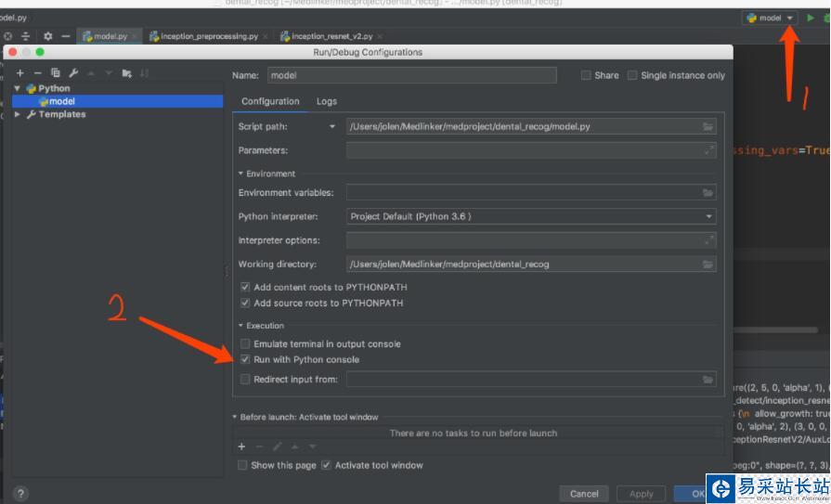The width and height of the screenshot is (831, 504).
Task: Collapse the Python tree node
Action: click(18, 88)
